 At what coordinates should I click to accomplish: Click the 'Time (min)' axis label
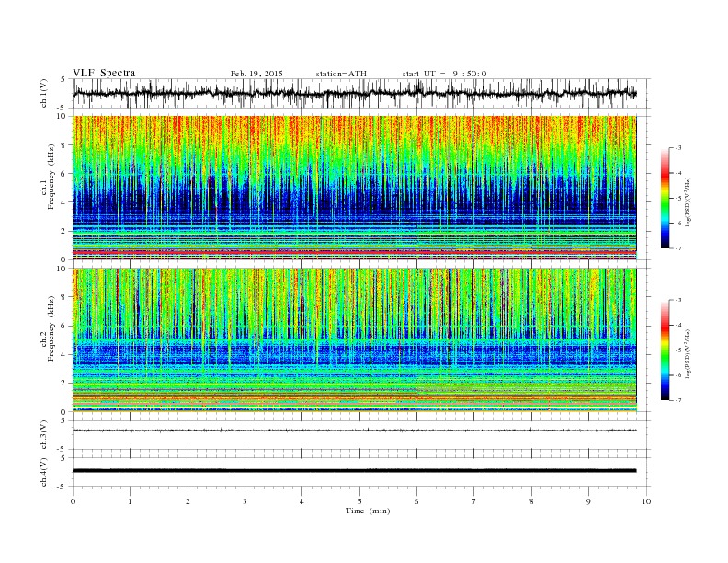pos(368,511)
